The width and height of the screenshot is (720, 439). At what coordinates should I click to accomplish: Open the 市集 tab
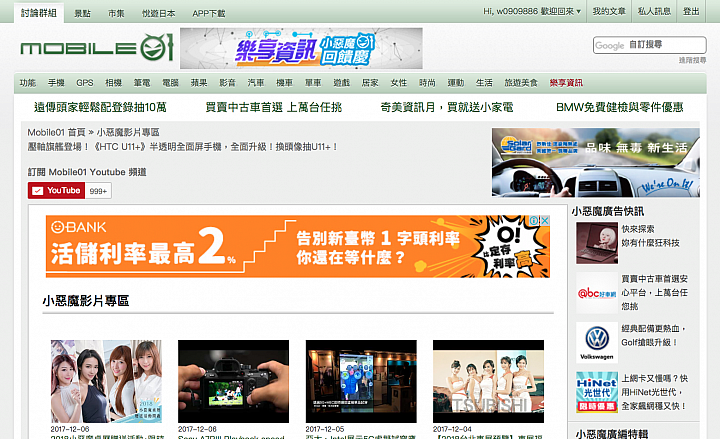pyautogui.click(x=116, y=14)
